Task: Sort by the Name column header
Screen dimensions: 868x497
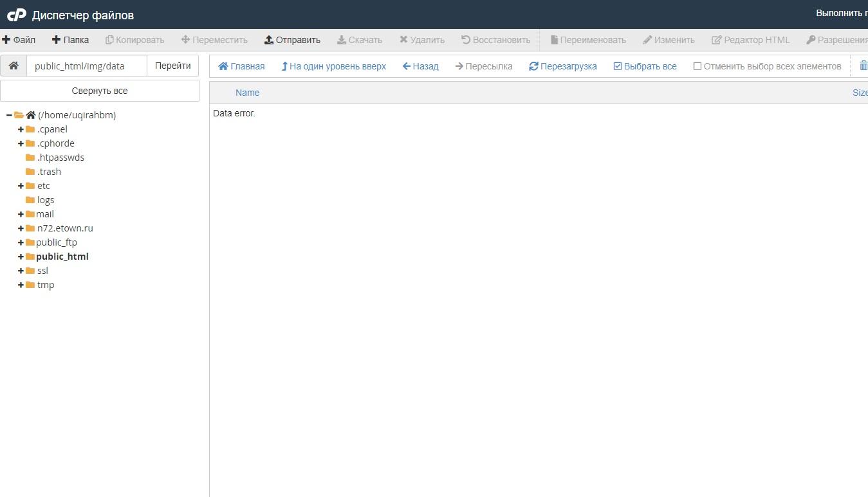Action: (247, 93)
